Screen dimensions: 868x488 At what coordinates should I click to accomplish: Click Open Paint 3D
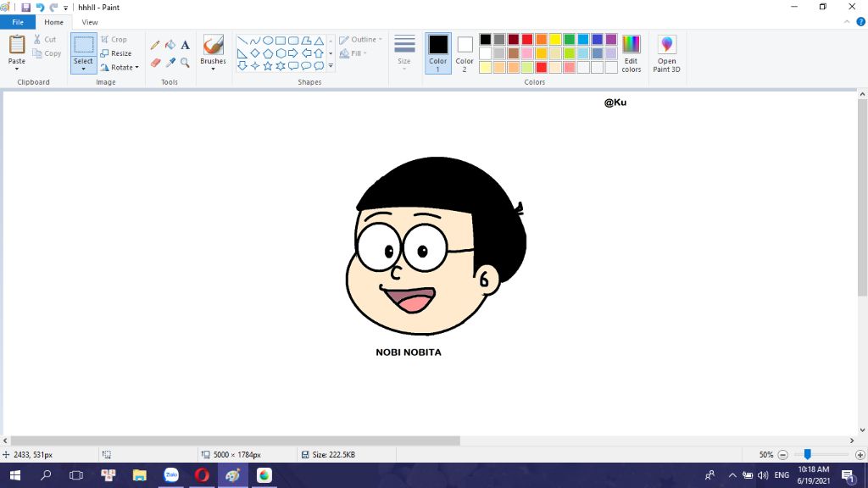[x=666, y=53]
